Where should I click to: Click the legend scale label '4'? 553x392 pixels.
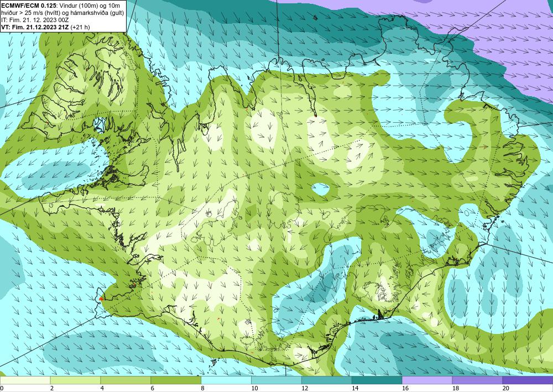[x=102, y=388]
